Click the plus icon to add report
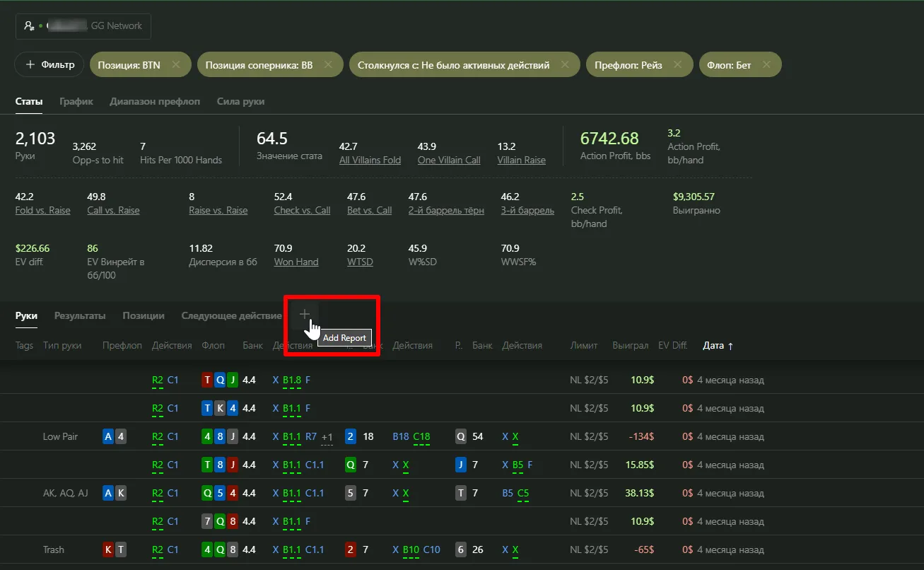 pyautogui.click(x=305, y=315)
